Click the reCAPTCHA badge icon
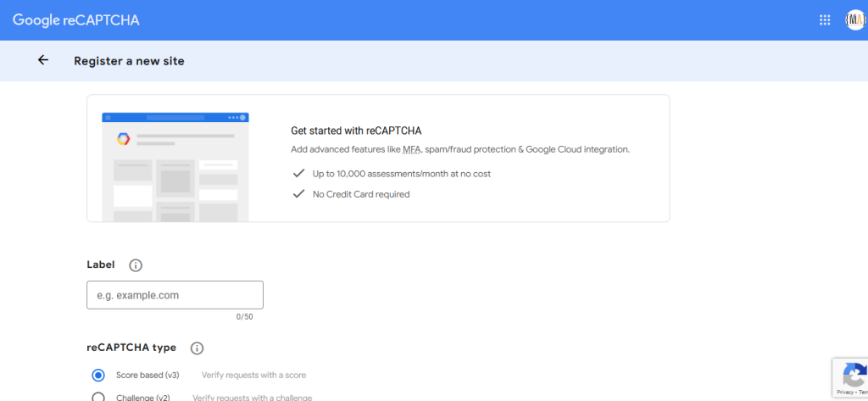This screenshot has width=868, height=401. pos(854,375)
